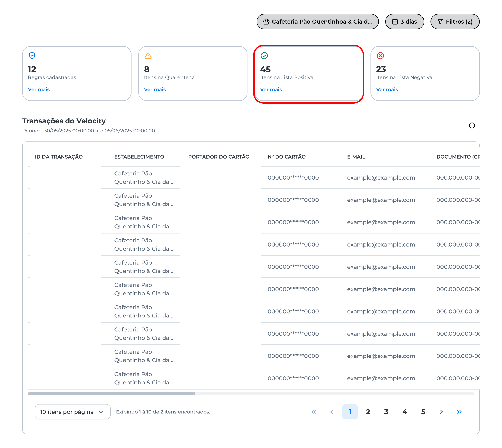The height and width of the screenshot is (448, 502).
Task: Open the 3 dias date range picker
Action: click(405, 22)
